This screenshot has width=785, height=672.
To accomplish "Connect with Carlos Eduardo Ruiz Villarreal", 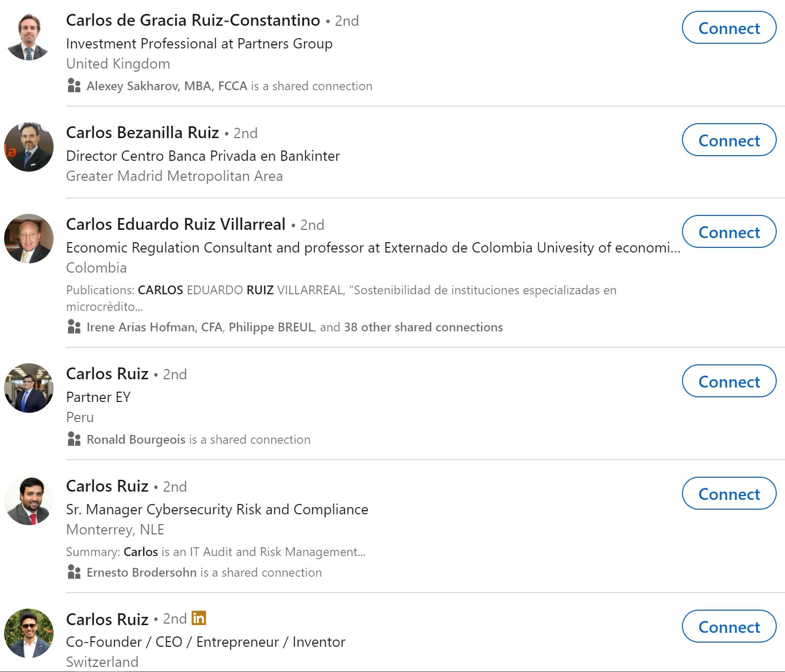I will pos(729,232).
